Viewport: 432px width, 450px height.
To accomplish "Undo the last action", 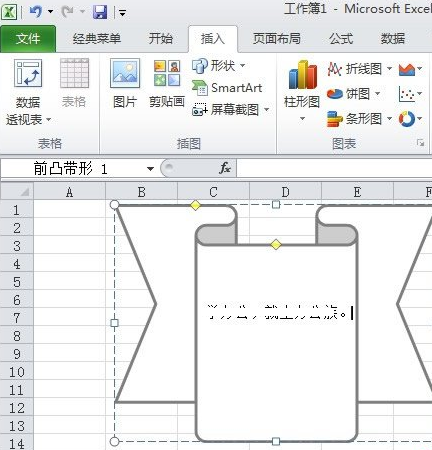I will click(36, 12).
